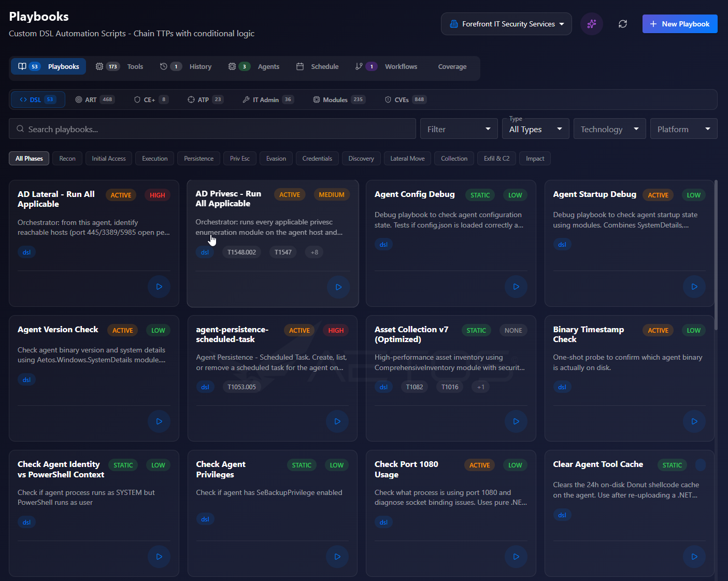Viewport: 728px width, 581px height.
Task: Open the History tab
Action: pos(185,66)
